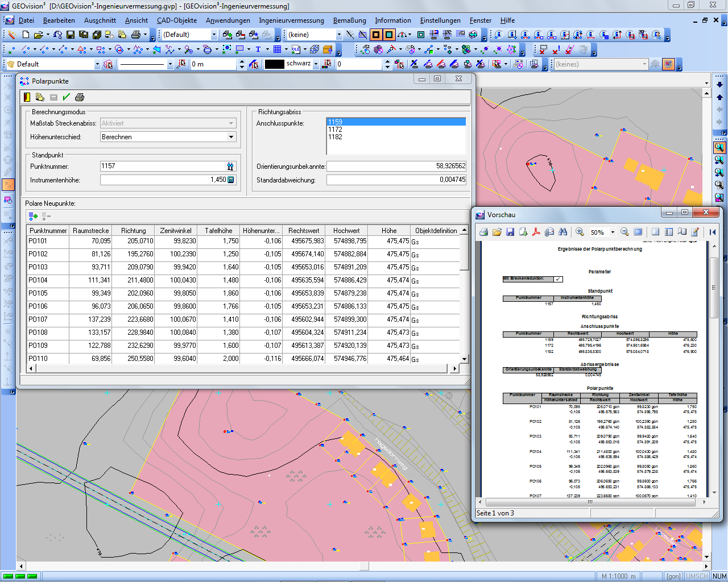Open the binoculars search in Vorschau
This screenshot has height=582, width=728.
pos(562,232)
